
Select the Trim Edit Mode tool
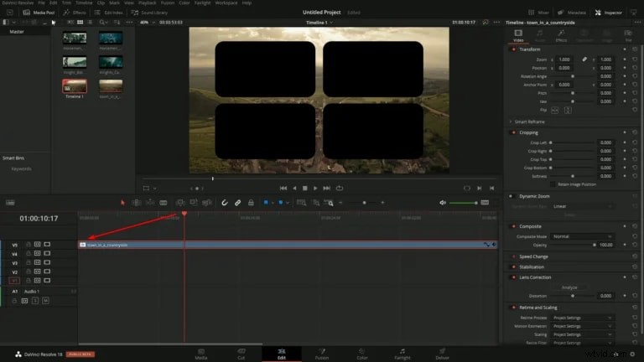click(x=137, y=203)
